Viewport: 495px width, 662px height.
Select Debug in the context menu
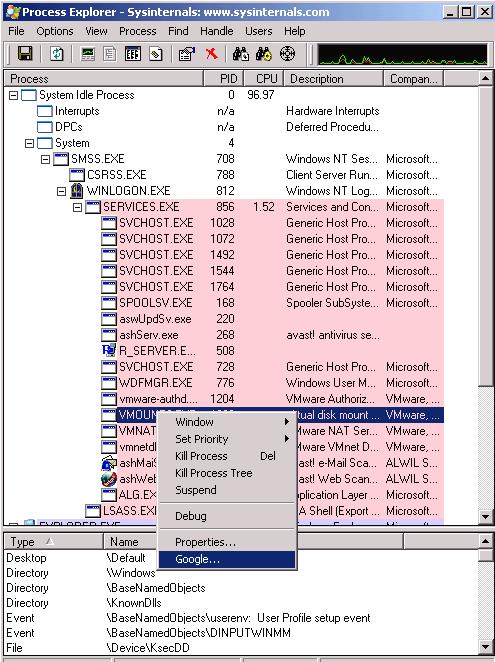[x=227, y=516]
